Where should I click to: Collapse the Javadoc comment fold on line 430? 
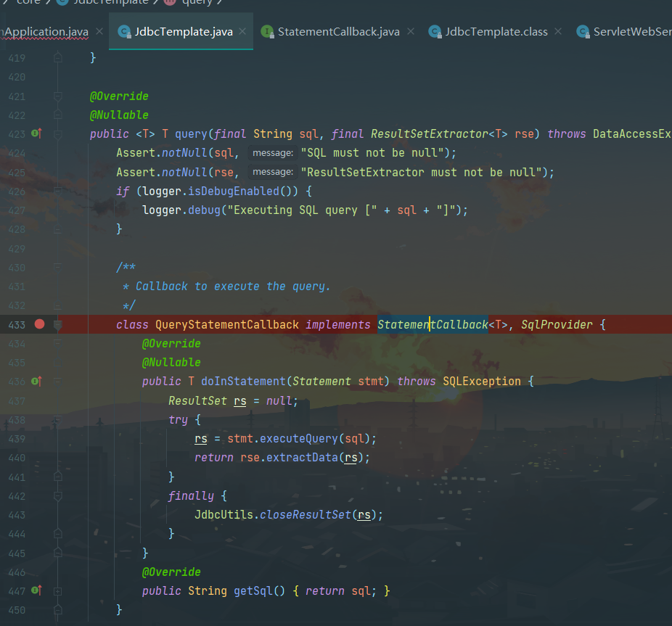click(58, 268)
